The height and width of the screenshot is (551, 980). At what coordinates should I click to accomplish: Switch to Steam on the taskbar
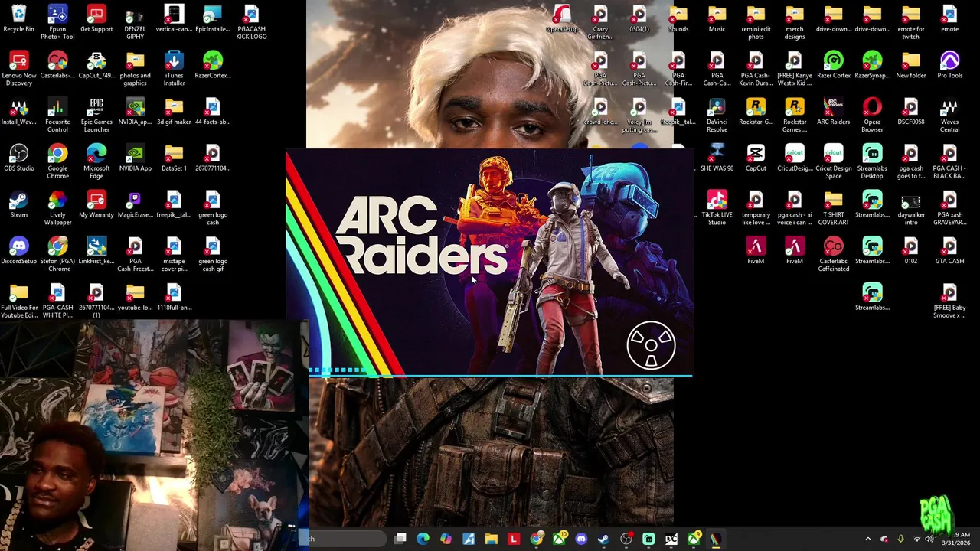click(x=603, y=539)
